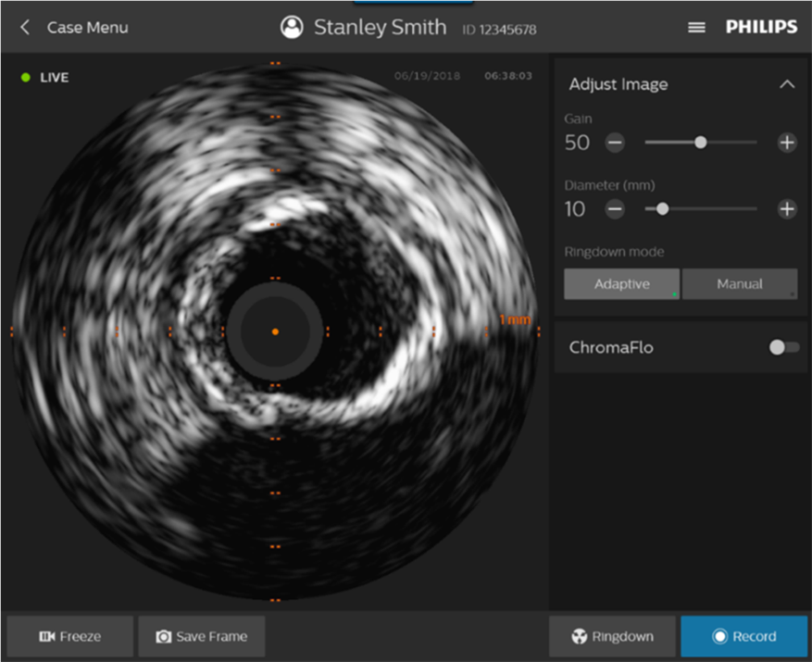Increase Diameter with the plus button
Viewport: 812px width, 662px height.
click(787, 209)
